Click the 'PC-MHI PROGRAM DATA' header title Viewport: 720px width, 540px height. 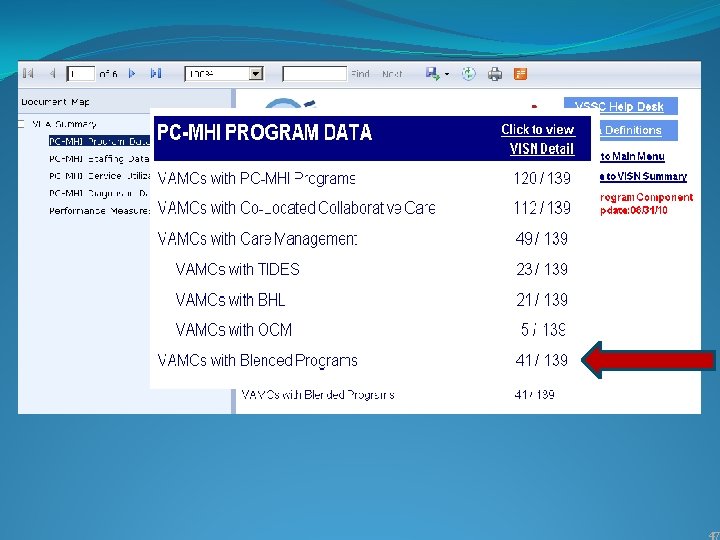[264, 133]
